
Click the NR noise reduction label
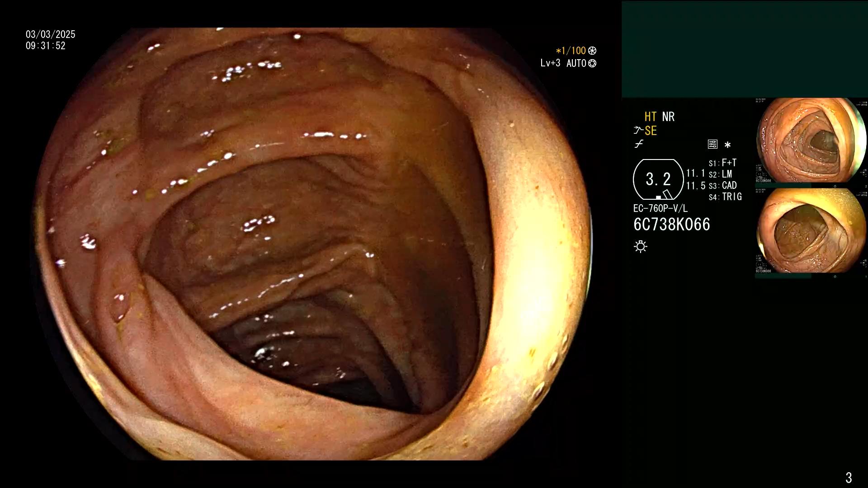pyautogui.click(x=668, y=117)
